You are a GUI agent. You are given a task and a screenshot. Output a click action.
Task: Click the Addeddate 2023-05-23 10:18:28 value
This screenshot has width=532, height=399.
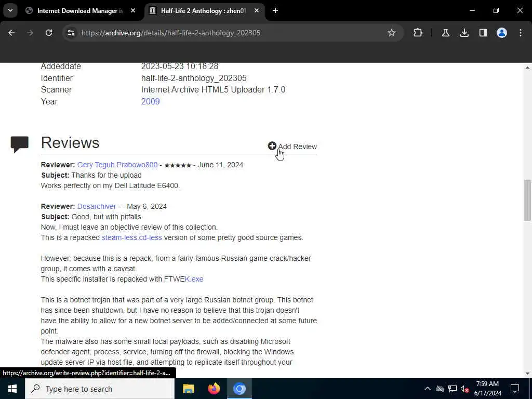click(179, 66)
